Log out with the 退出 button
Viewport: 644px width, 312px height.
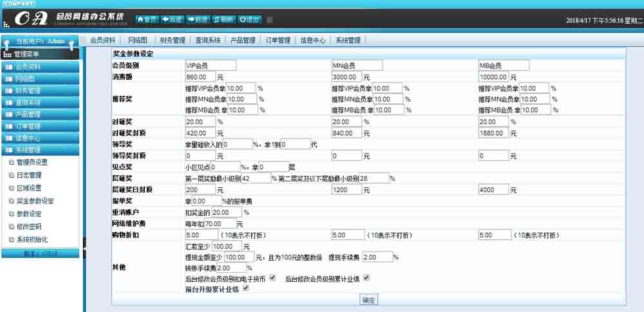click(250, 19)
